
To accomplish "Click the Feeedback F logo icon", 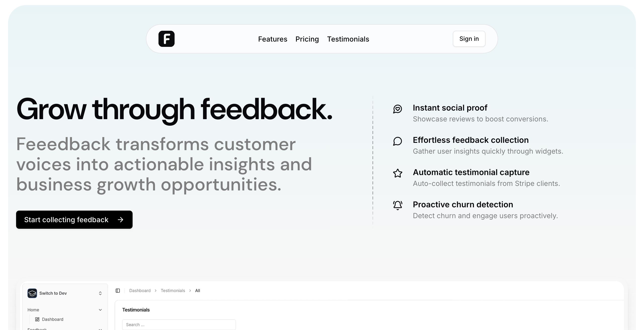I will tap(166, 39).
